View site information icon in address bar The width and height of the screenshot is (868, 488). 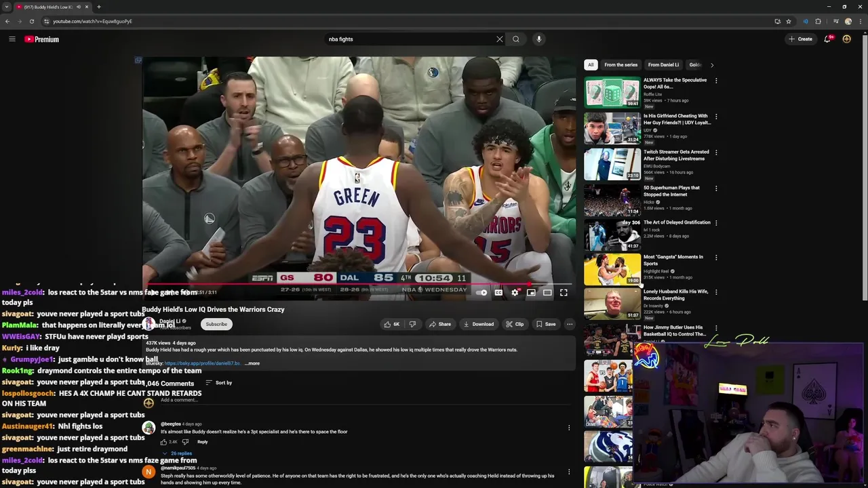[46, 21]
